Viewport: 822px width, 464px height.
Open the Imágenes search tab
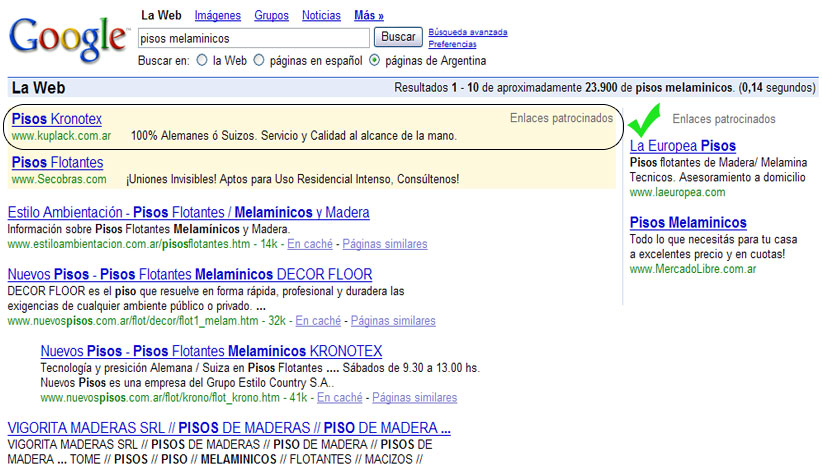click(218, 16)
